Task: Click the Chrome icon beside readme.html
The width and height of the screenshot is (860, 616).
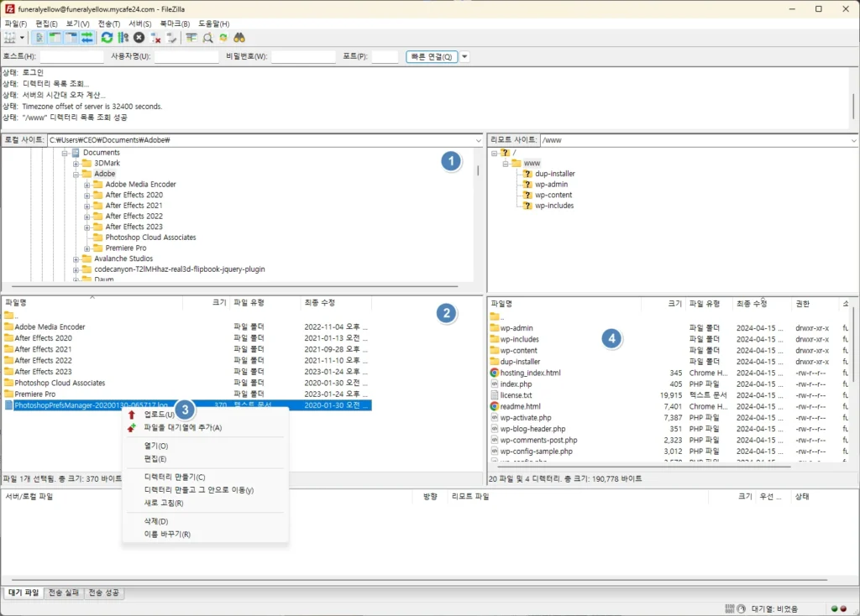Action: pyautogui.click(x=494, y=407)
